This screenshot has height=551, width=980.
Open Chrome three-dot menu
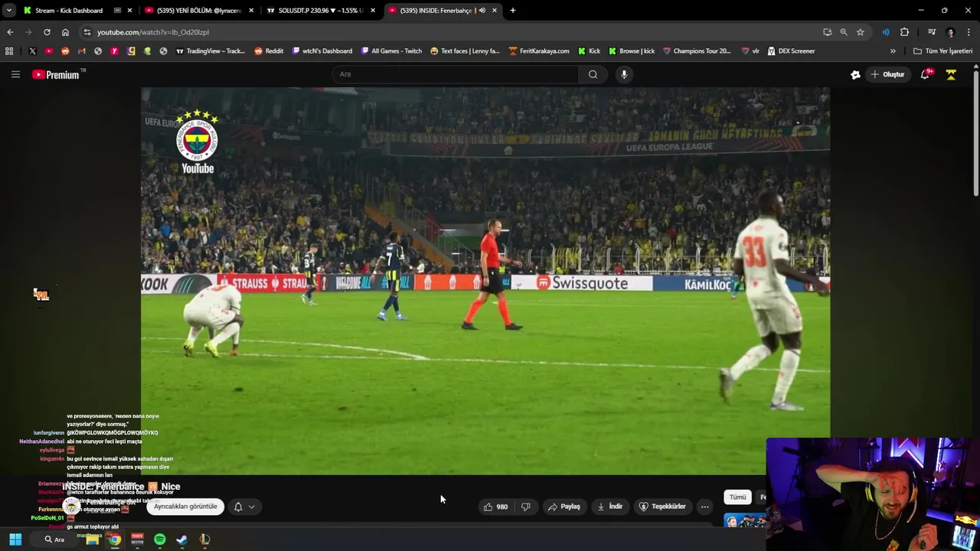tap(969, 32)
